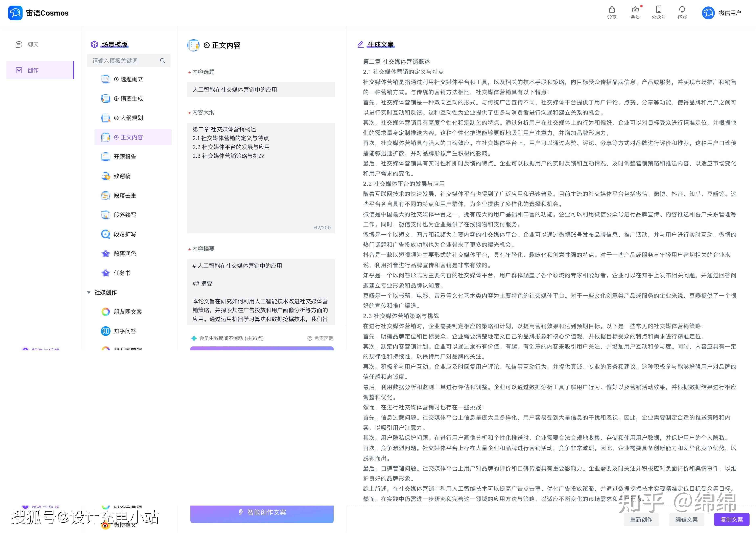Viewport: 756px width, 533px height.
Task: Click the 场景模版 cube icon
Action: click(x=94, y=44)
